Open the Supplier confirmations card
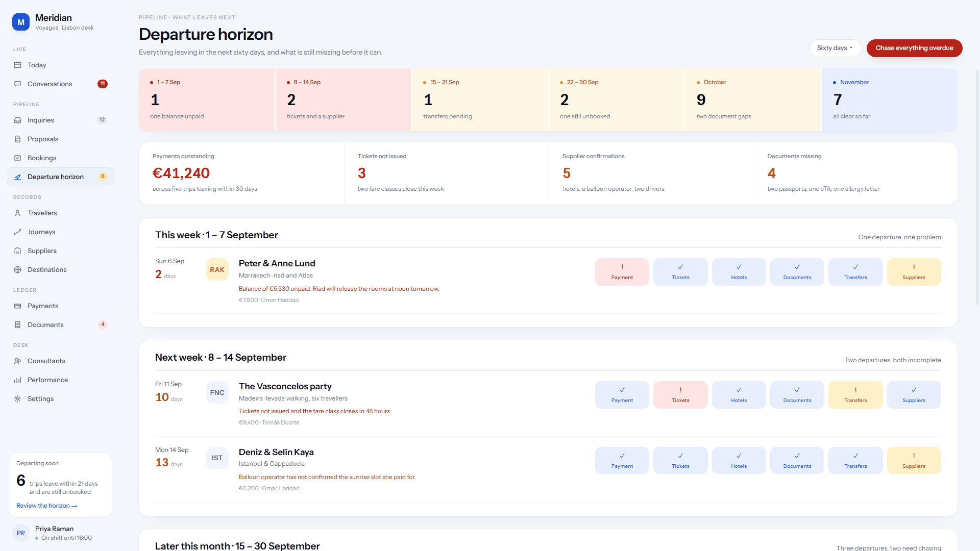This screenshot has height=551, width=980. coord(651,173)
